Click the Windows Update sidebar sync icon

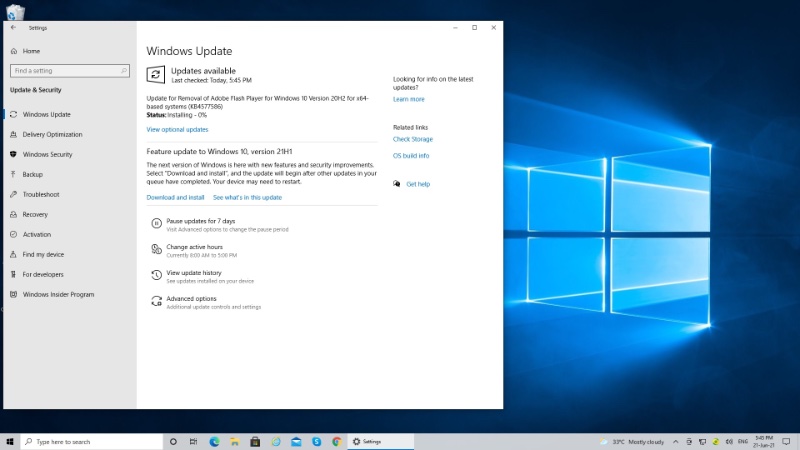13,114
